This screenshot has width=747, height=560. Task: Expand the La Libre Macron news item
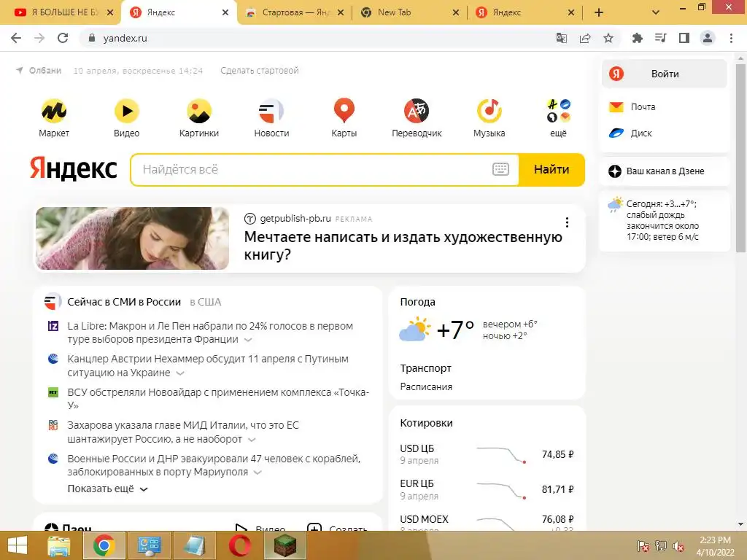point(248,340)
